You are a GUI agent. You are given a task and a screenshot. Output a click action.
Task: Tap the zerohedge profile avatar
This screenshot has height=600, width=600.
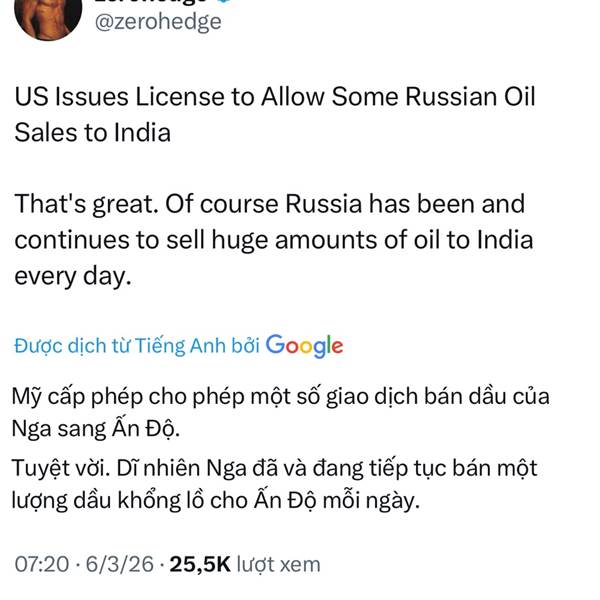coord(48,16)
